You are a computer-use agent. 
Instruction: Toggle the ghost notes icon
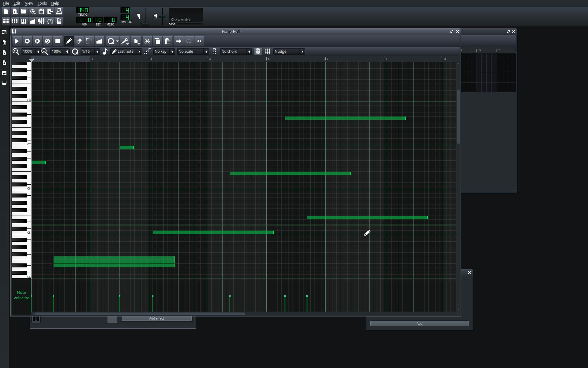[258, 52]
